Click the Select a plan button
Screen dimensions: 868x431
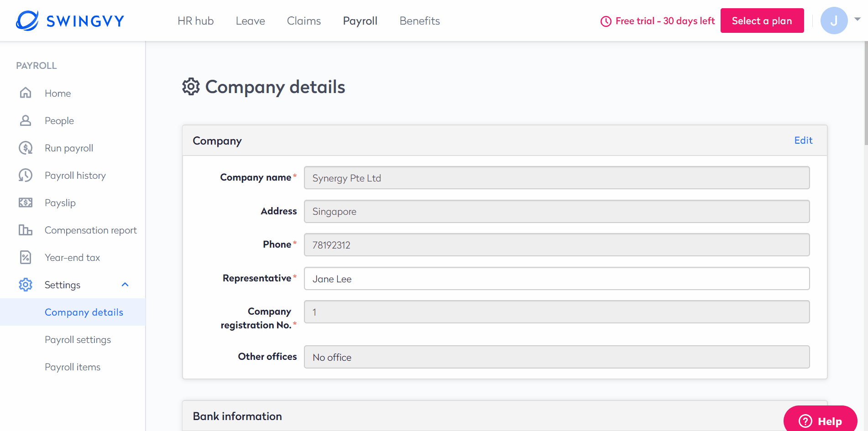pyautogui.click(x=762, y=21)
